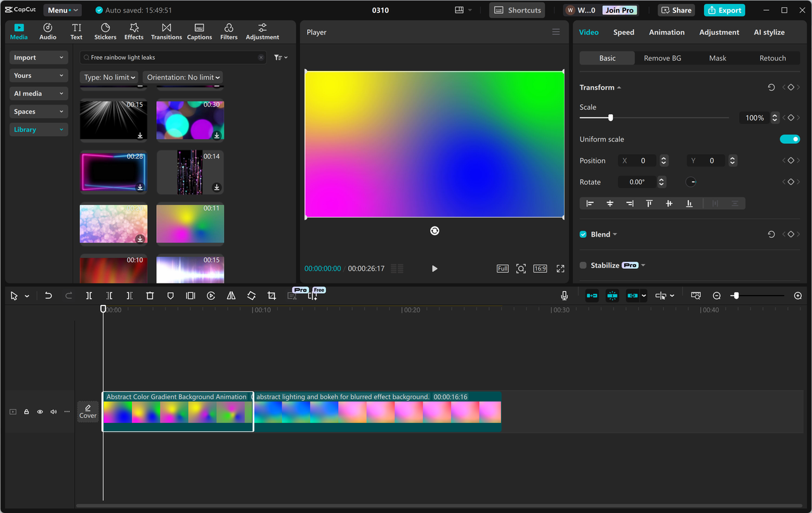812x513 pixels.
Task: Open the Stickers panel
Action: coord(105,32)
